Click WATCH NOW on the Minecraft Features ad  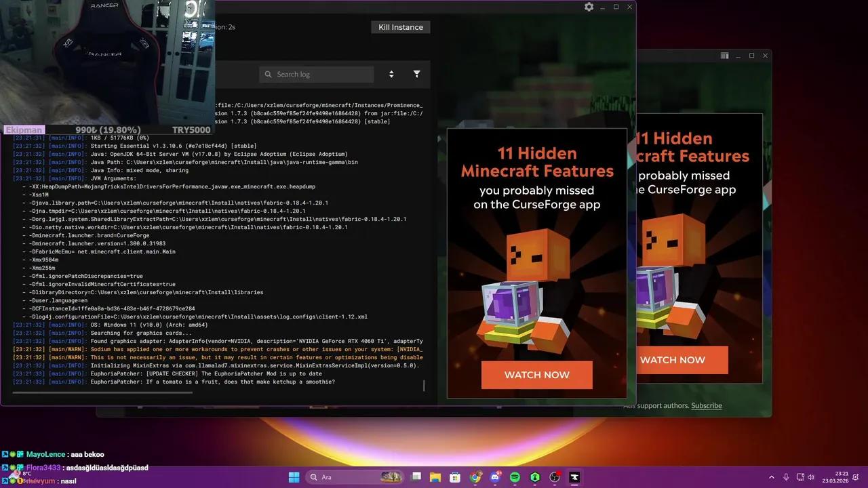536,375
